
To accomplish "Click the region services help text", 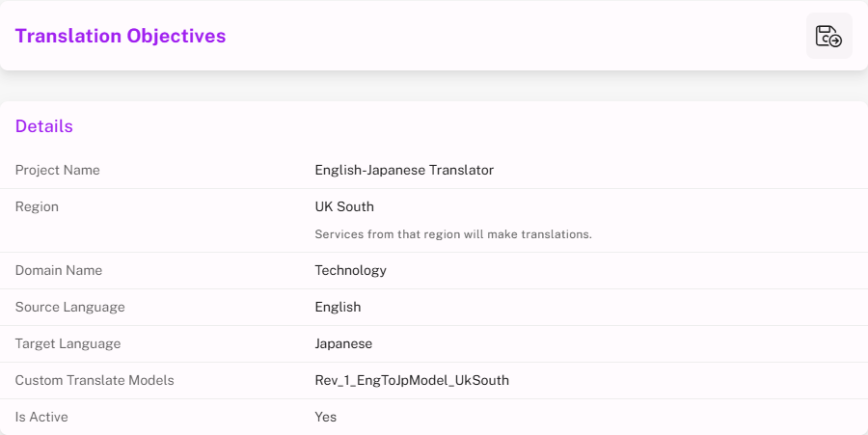I will point(453,234).
